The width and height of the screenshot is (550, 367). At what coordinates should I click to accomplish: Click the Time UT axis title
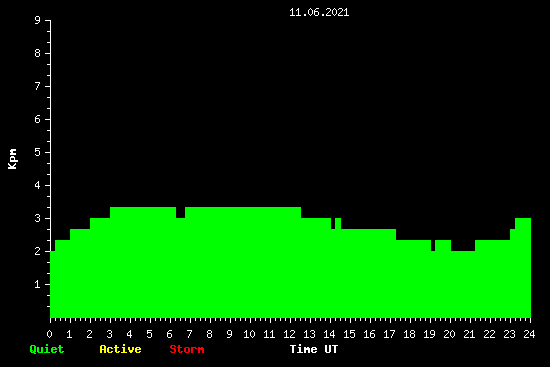[314, 349]
